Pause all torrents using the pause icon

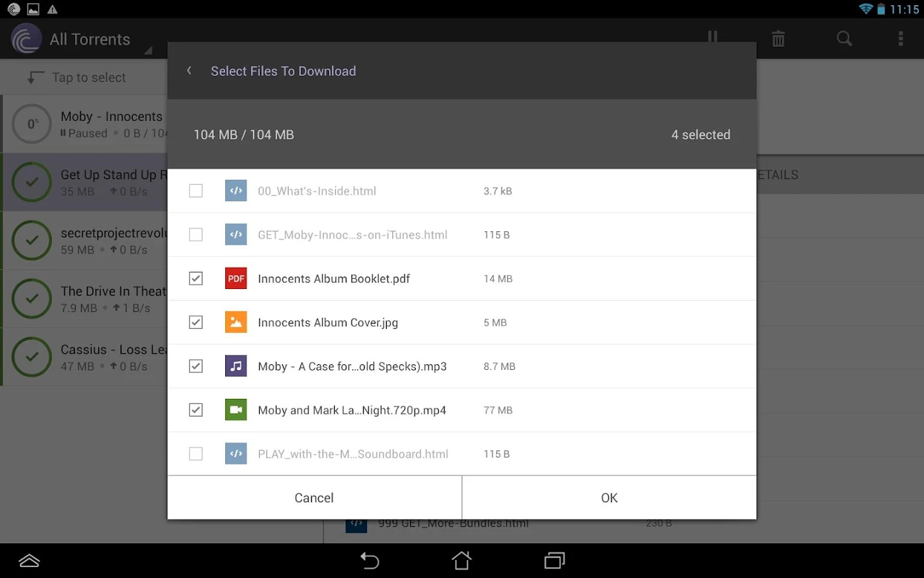tap(712, 39)
